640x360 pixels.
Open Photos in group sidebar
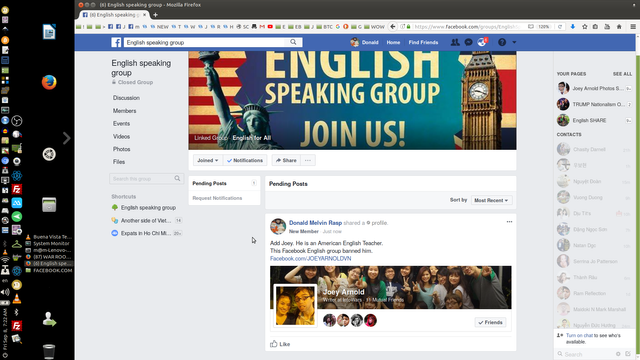121,149
